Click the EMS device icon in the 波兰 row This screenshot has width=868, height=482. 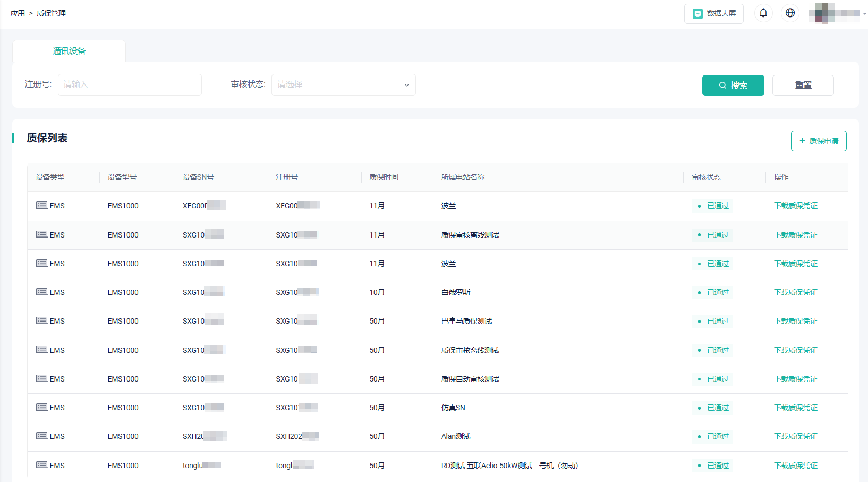[x=41, y=206]
